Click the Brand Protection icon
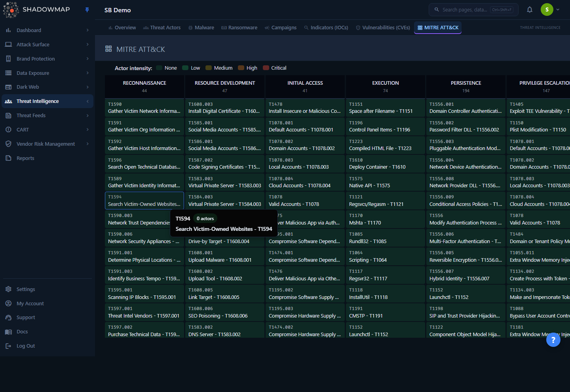570x392 pixels. 8,59
